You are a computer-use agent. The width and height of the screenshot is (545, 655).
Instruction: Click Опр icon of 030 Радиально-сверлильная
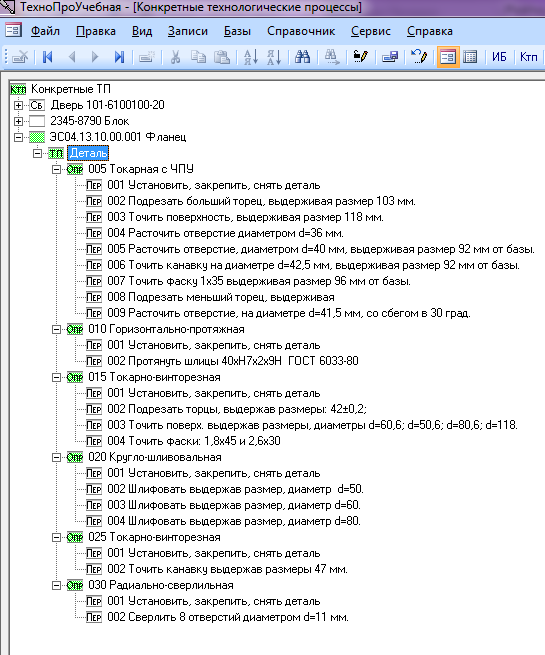click(75, 586)
